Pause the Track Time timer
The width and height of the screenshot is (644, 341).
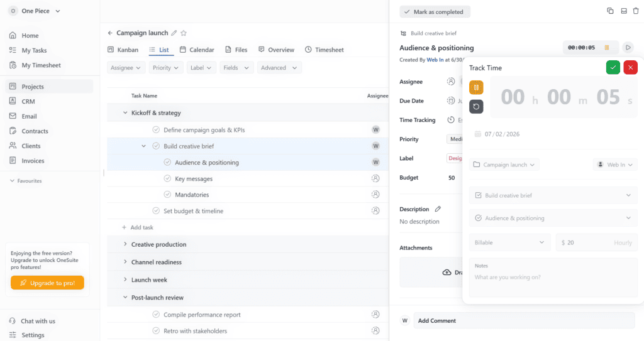pyautogui.click(x=476, y=87)
